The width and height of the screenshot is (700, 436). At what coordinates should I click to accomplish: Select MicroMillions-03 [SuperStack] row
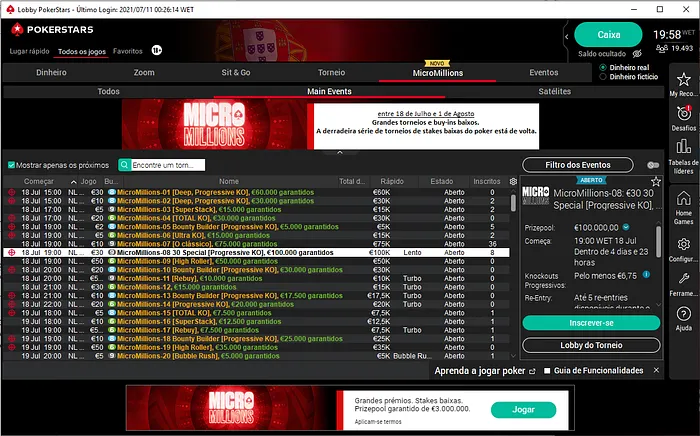pos(256,209)
